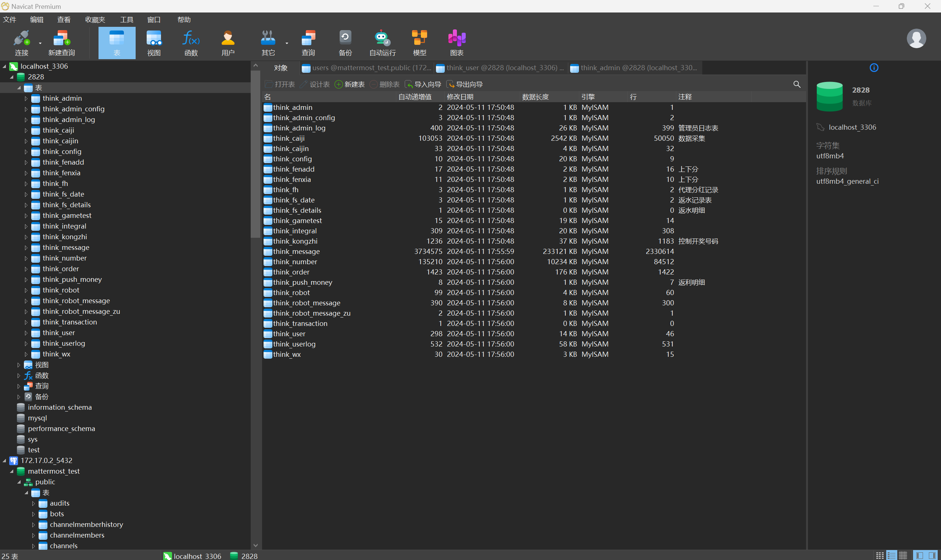Click the Function f(x) toolbar icon
This screenshot has height=560, width=941.
tap(191, 43)
